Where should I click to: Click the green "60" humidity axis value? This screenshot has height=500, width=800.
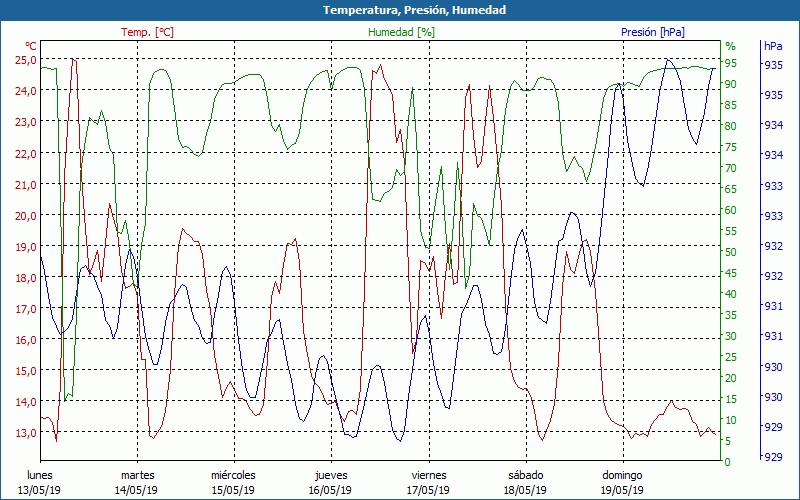point(731,210)
